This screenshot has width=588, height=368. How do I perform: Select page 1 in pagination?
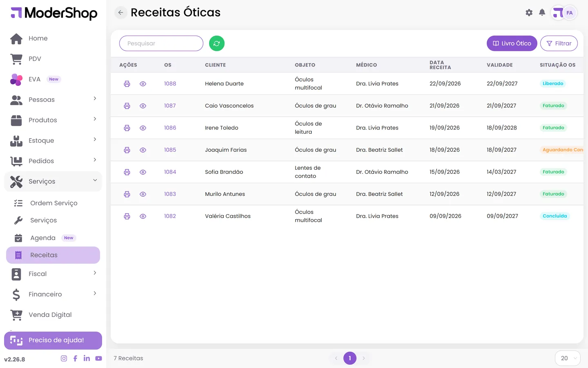coord(350,358)
